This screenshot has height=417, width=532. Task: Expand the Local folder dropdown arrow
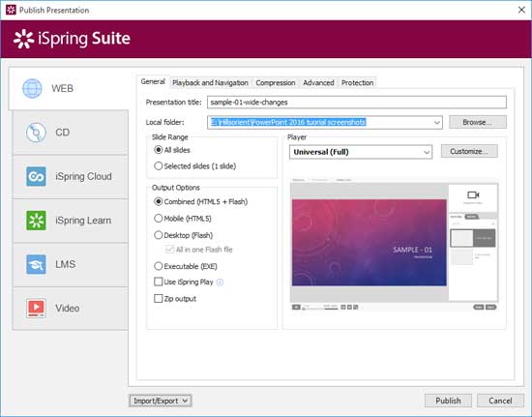click(437, 123)
